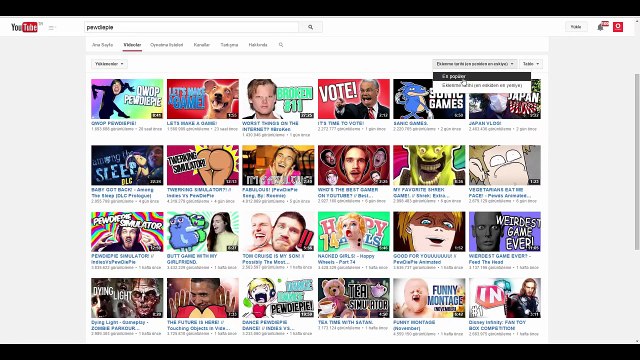This screenshot has height=360, width=640.
Task: Open the Tartışma tab
Action: point(229,45)
